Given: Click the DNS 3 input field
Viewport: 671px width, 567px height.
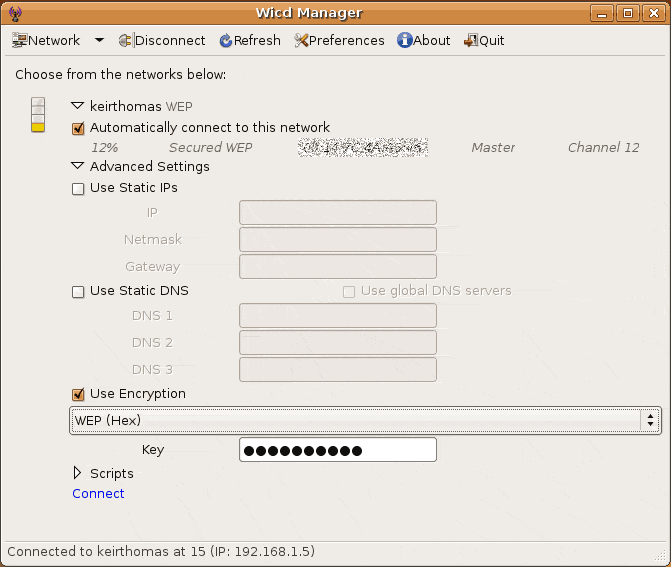Looking at the screenshot, I should point(338,369).
